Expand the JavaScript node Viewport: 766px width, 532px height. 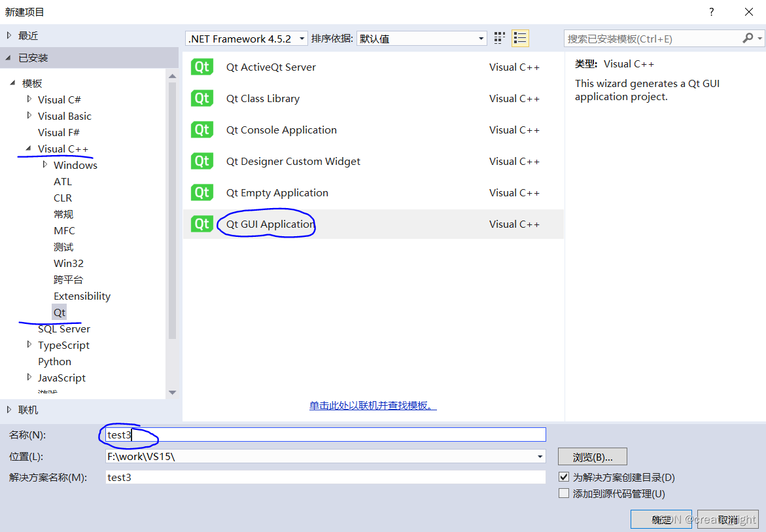(x=29, y=378)
